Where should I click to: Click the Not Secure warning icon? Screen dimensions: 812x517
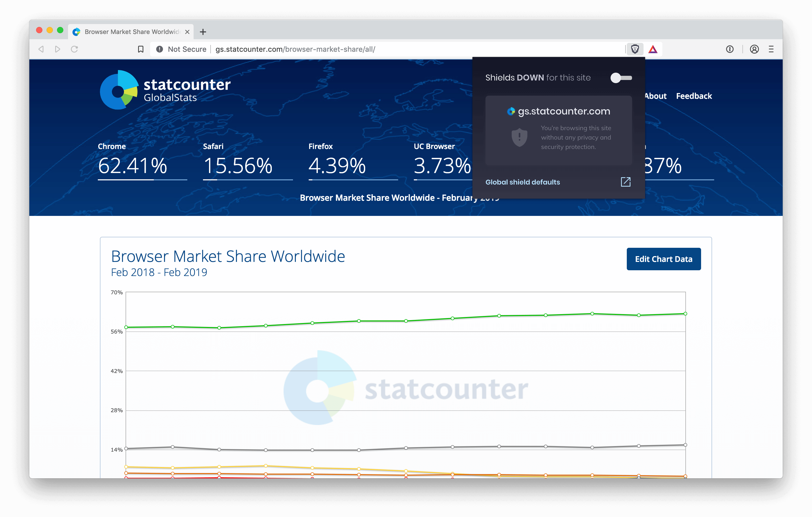[x=160, y=49]
